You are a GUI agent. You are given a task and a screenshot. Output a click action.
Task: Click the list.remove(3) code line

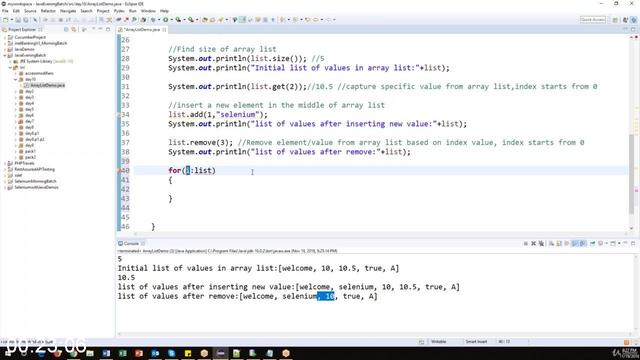click(x=200, y=142)
